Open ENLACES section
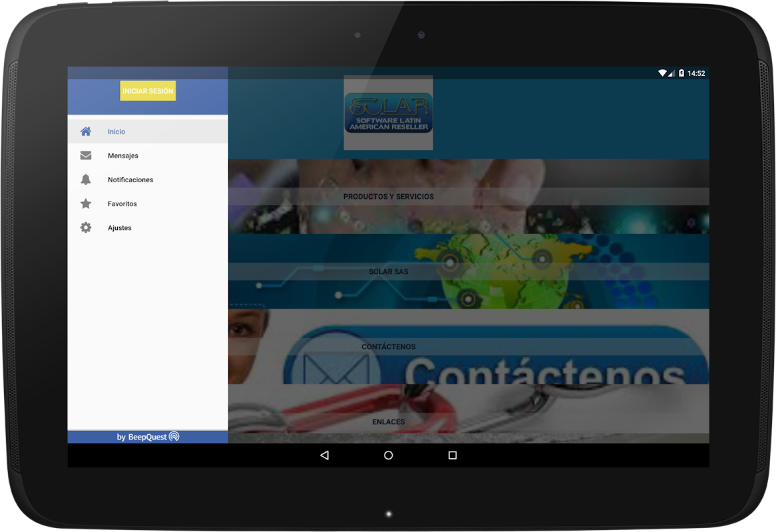The width and height of the screenshot is (776, 532). (x=469, y=414)
